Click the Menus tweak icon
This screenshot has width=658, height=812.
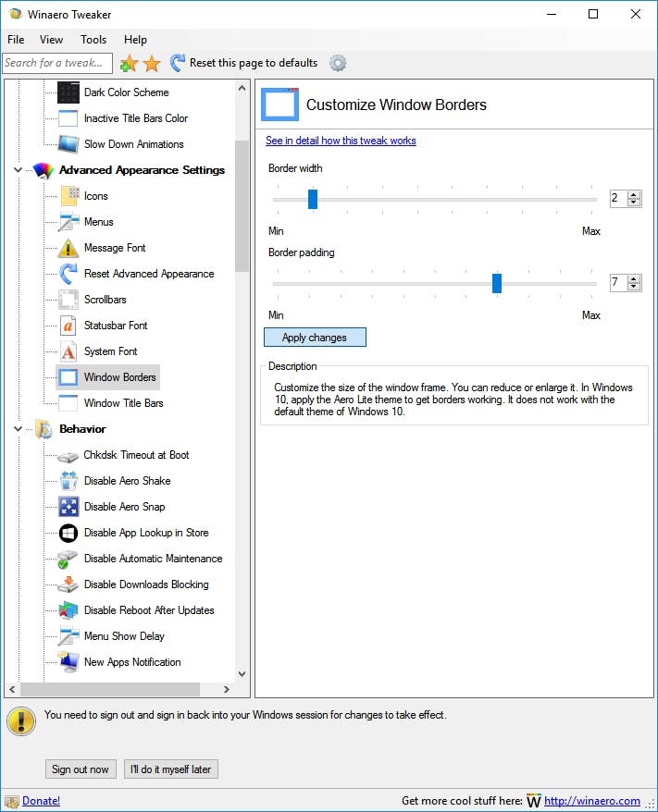pos(68,222)
